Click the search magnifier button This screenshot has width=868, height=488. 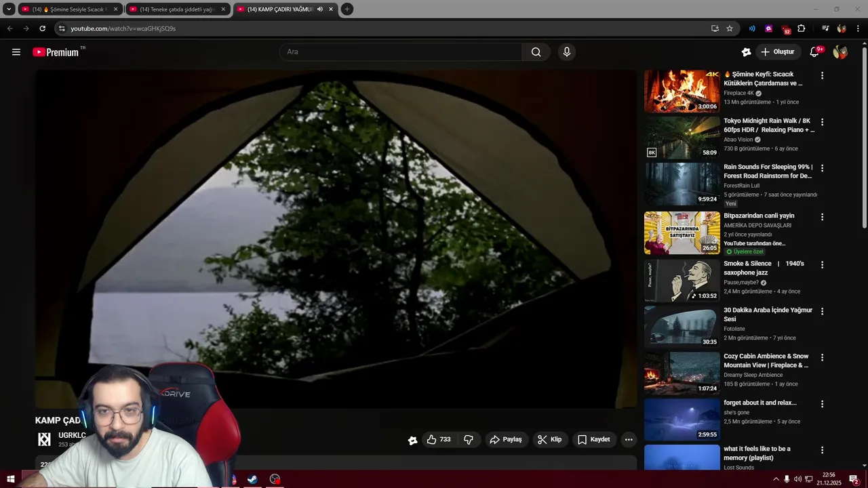tap(536, 52)
